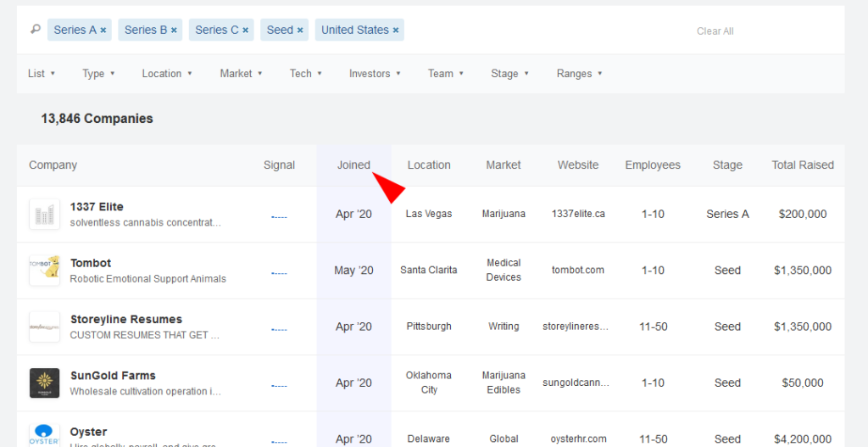The width and height of the screenshot is (868, 447).
Task: Open the Investors filter dropdown
Action: coord(375,74)
